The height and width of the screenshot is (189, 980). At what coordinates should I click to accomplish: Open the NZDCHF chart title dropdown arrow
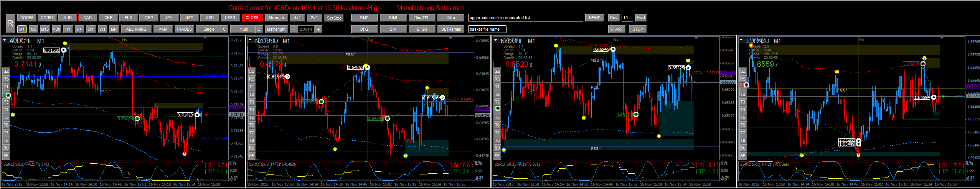point(496,40)
